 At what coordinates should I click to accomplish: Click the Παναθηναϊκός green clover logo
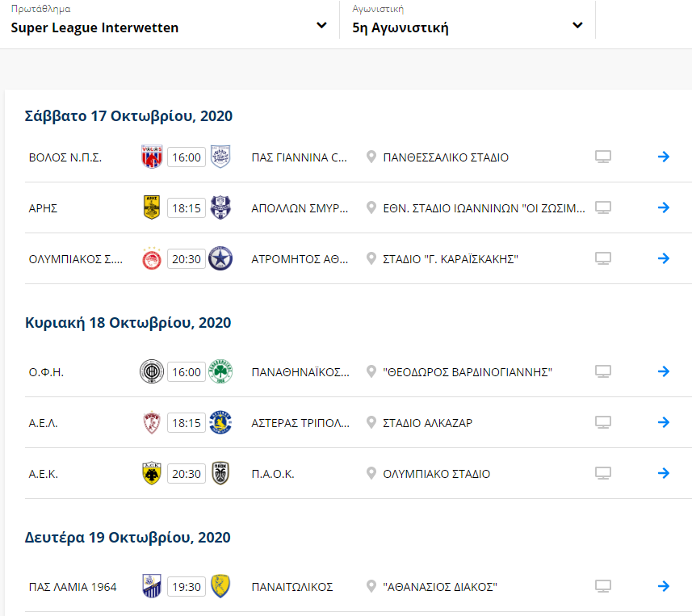click(220, 371)
